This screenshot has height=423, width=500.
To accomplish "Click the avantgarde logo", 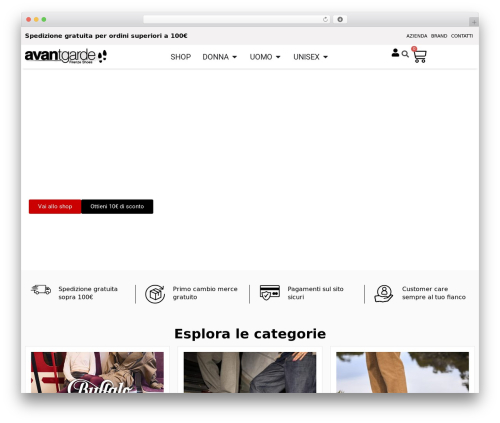I will 66,56.
